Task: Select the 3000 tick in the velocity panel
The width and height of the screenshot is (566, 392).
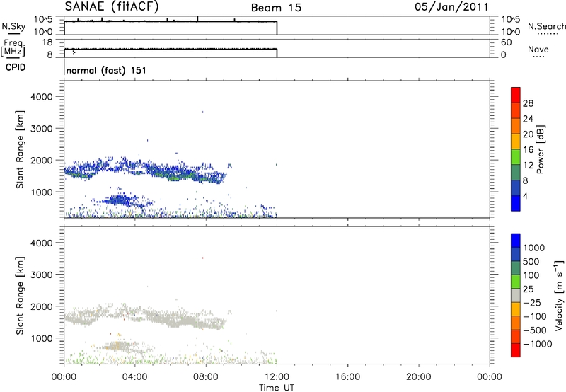Action: (x=41, y=275)
